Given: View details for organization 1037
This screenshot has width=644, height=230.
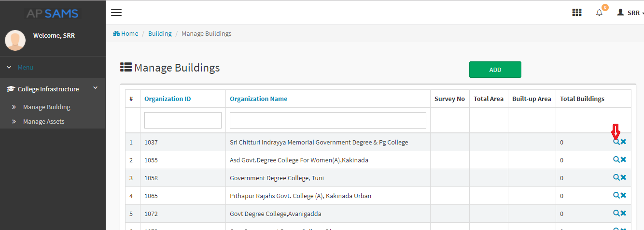Looking at the screenshot, I should [x=616, y=142].
